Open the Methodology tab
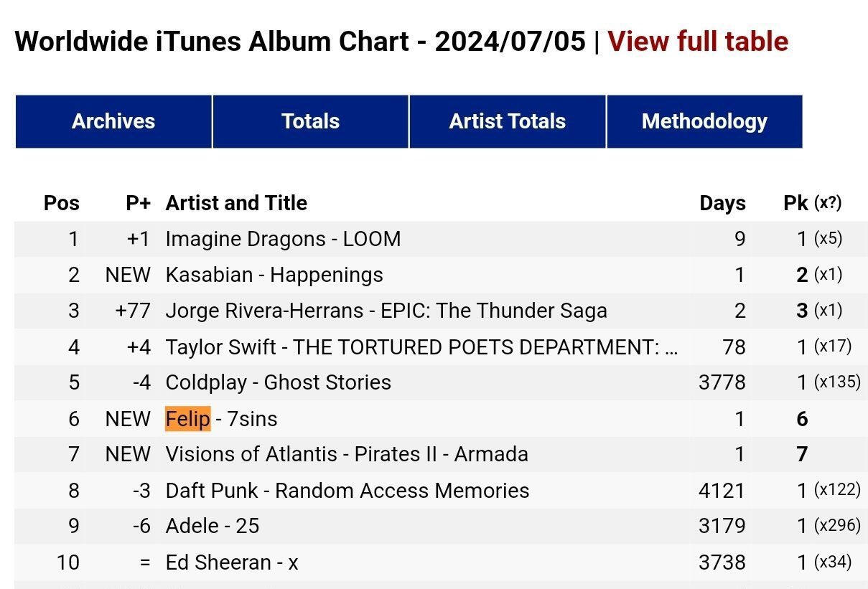Viewport: 868px width, 589px height. 704,121
